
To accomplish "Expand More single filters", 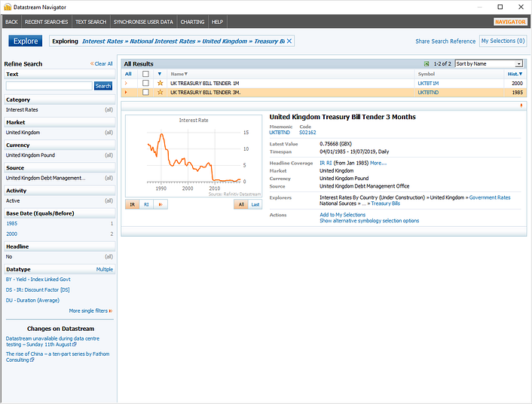I will click(90, 311).
